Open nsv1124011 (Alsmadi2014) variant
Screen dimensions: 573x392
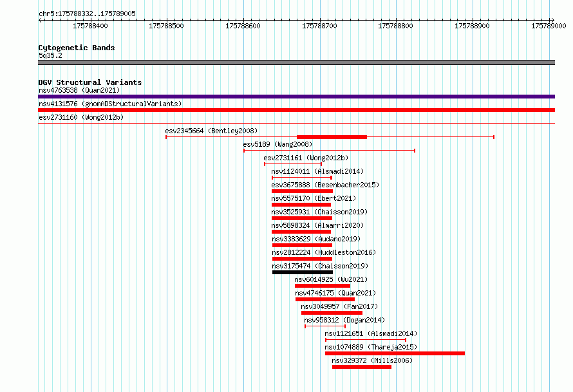317,171
